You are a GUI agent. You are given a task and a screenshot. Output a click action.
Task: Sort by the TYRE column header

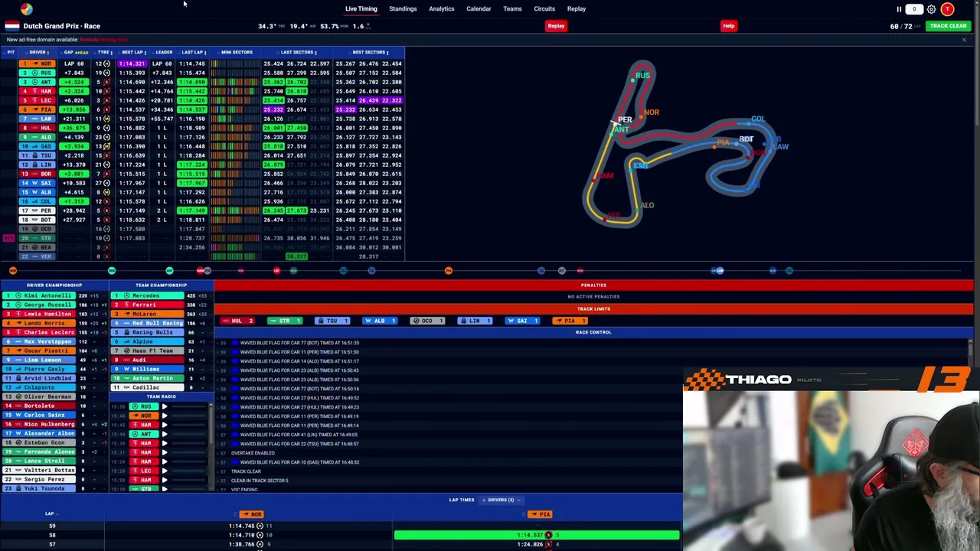(104, 52)
